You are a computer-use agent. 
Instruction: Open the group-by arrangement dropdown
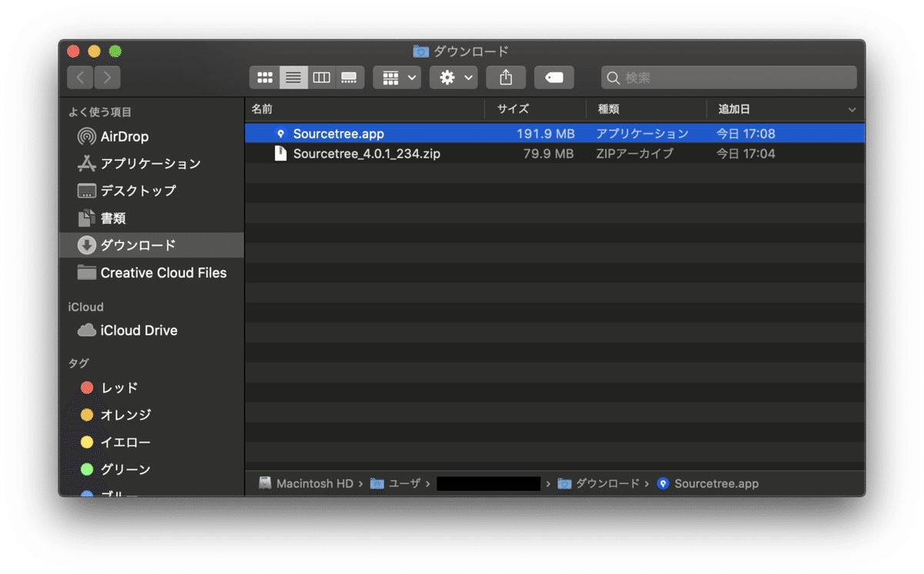[397, 78]
